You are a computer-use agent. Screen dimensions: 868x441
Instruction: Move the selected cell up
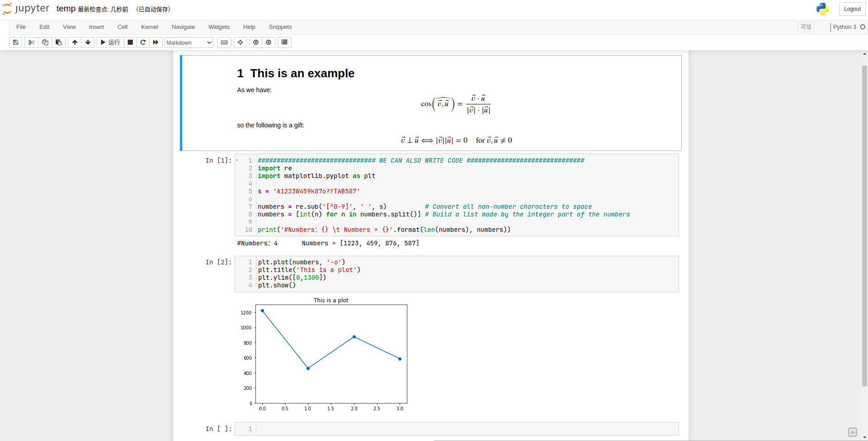(75, 42)
